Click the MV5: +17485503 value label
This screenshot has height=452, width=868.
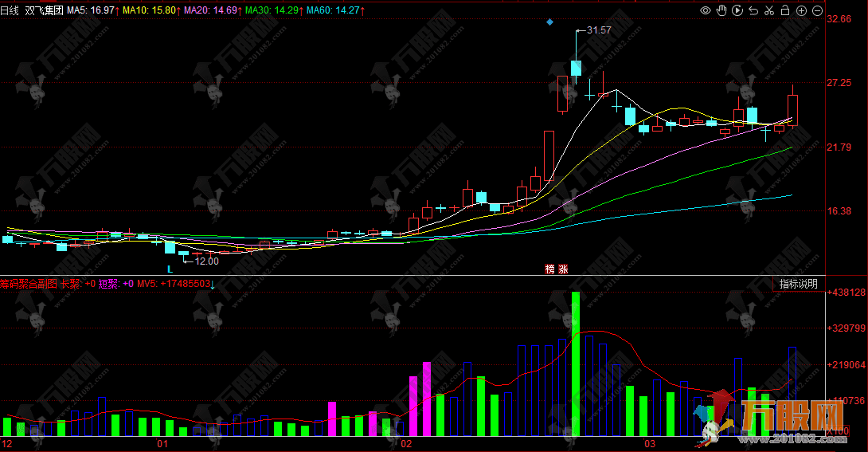176,284
